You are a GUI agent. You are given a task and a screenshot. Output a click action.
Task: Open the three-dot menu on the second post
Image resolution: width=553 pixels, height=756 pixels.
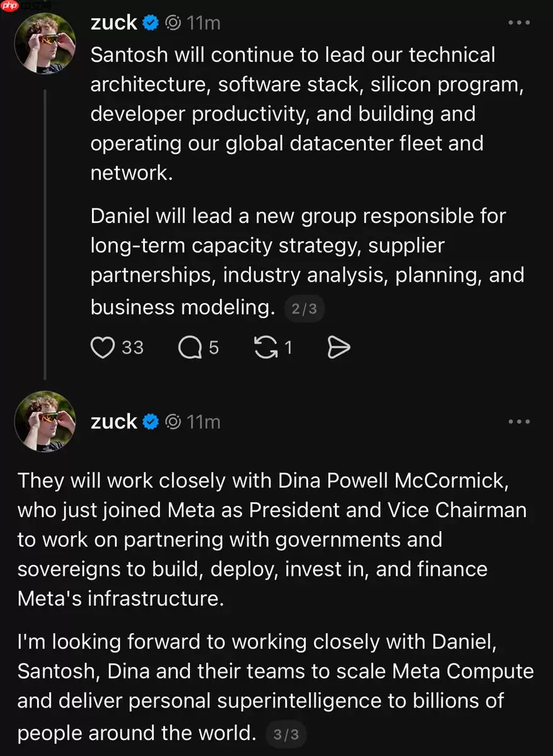click(x=519, y=421)
